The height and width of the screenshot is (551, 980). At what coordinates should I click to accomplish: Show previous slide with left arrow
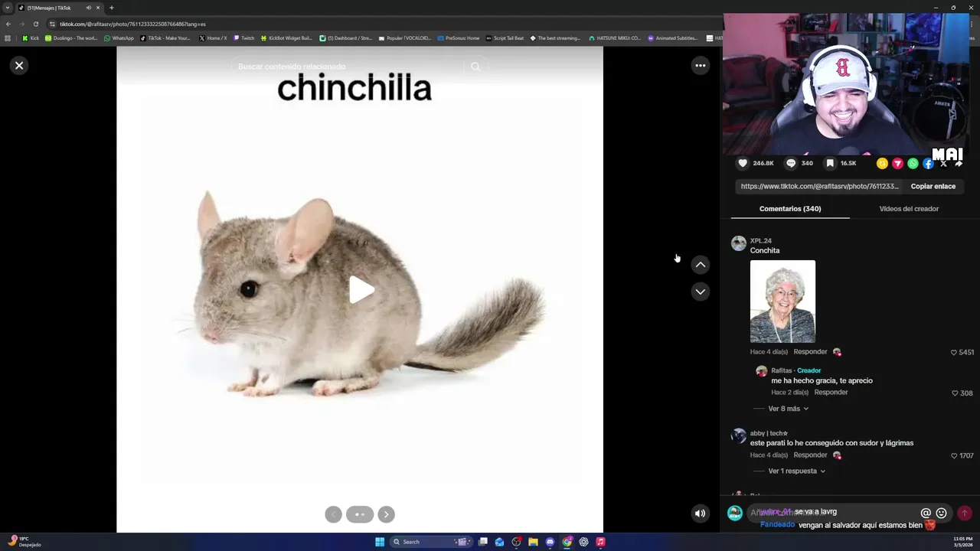pos(333,514)
